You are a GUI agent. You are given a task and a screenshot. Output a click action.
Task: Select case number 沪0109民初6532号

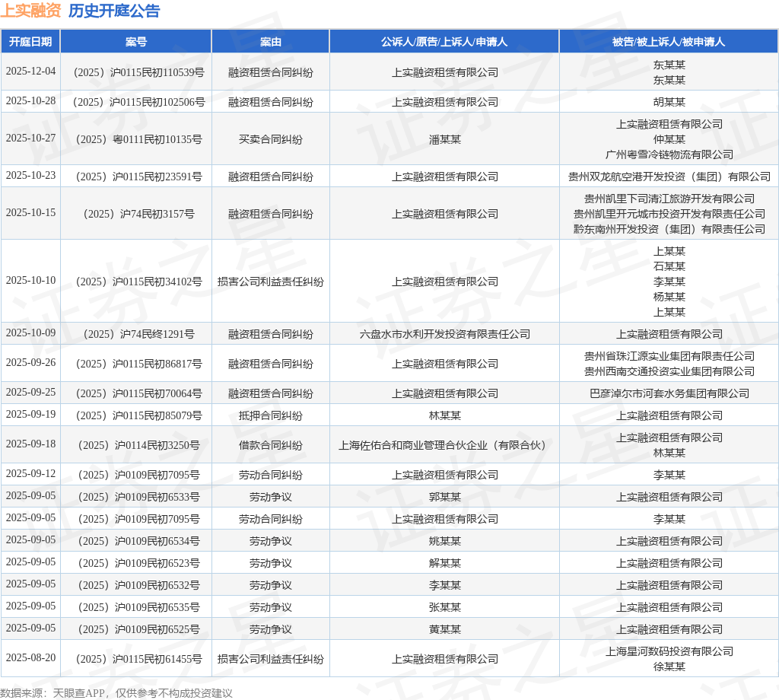[138, 586]
